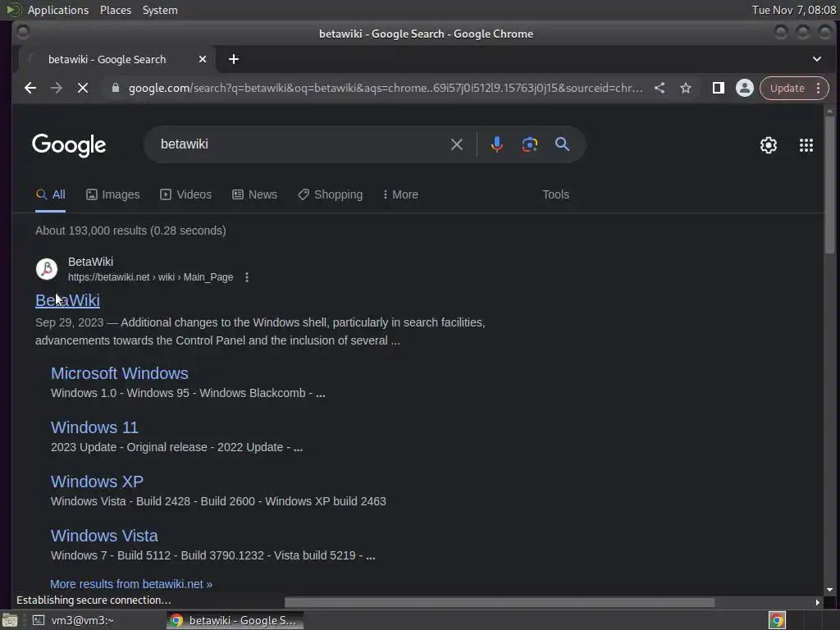Click the forward navigation arrow

(57, 88)
